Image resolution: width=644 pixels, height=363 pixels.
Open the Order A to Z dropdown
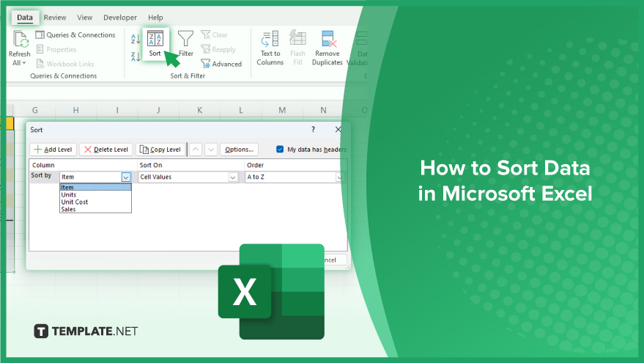[x=338, y=177]
